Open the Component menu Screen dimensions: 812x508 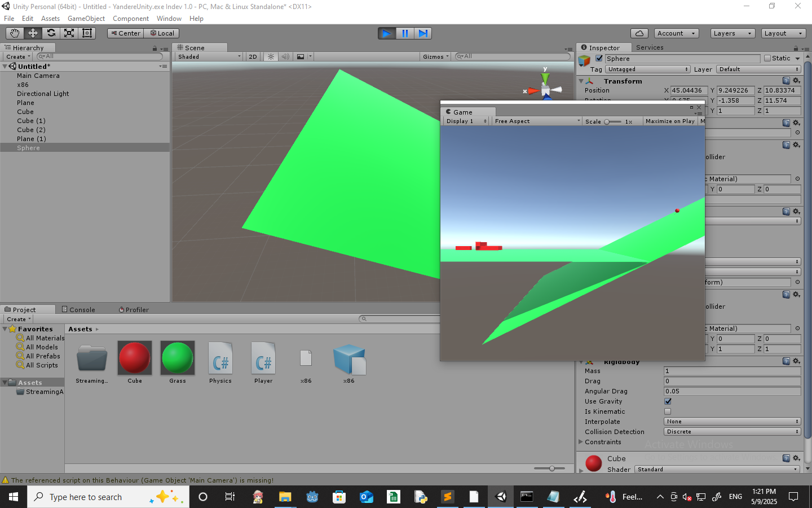(x=131, y=19)
